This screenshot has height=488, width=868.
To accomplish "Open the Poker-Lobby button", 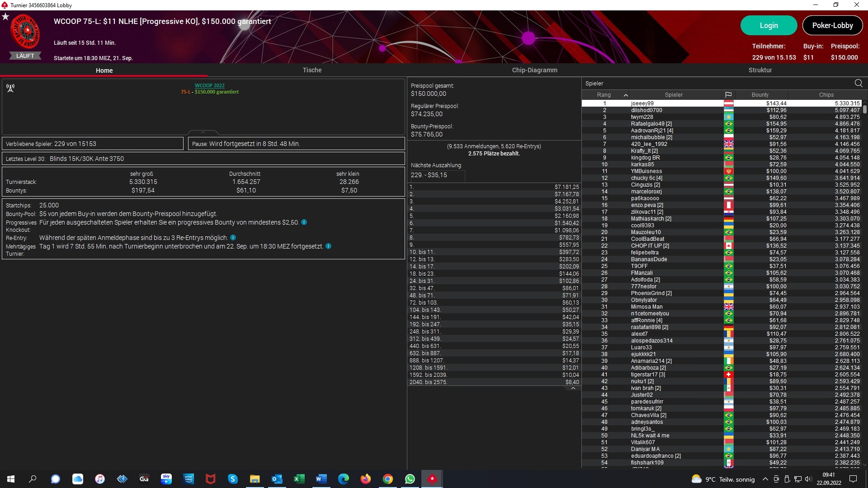I will (832, 25).
